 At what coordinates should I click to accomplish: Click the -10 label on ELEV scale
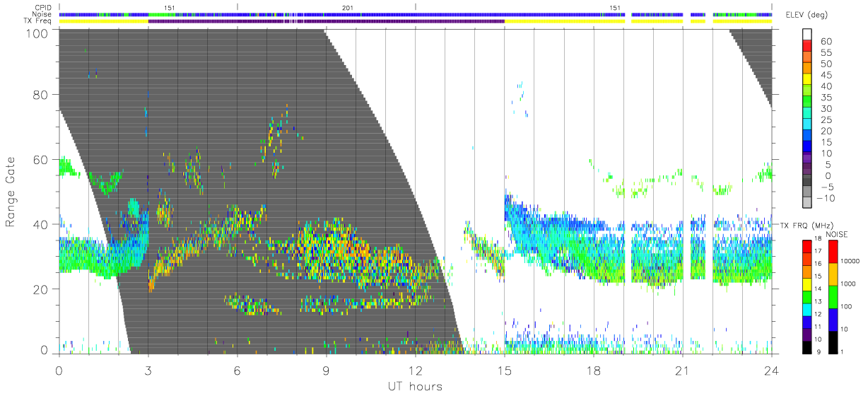(825, 198)
